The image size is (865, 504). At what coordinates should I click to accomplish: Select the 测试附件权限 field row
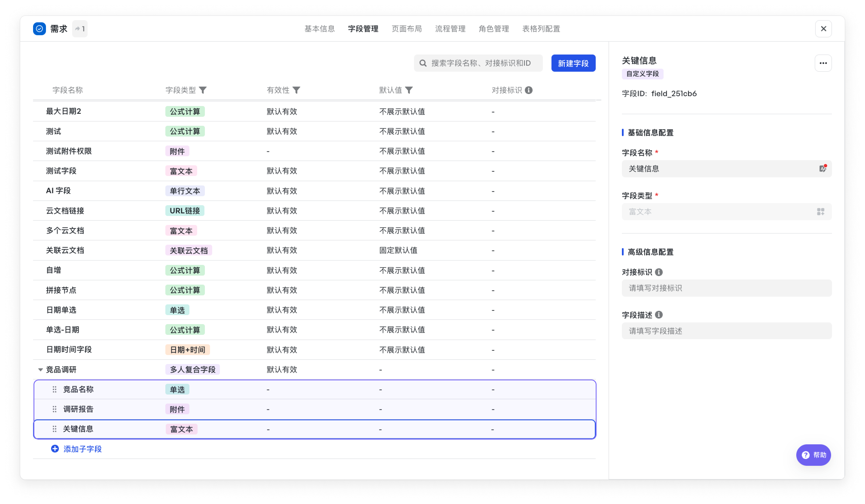314,151
